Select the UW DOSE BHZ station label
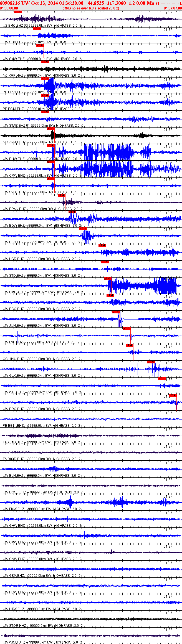The width and height of the screenshot is (182, 644). click(x=42, y=492)
